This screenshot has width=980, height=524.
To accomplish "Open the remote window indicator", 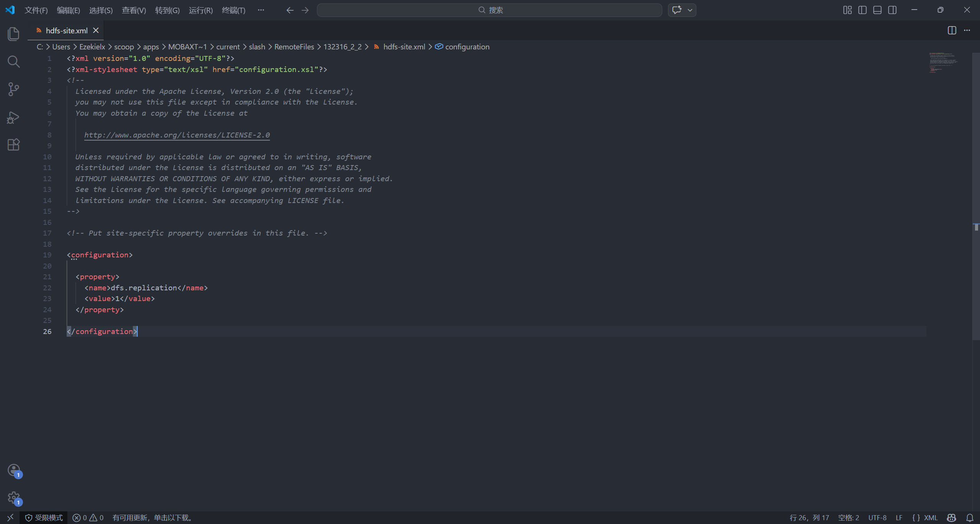I will click(x=10, y=517).
